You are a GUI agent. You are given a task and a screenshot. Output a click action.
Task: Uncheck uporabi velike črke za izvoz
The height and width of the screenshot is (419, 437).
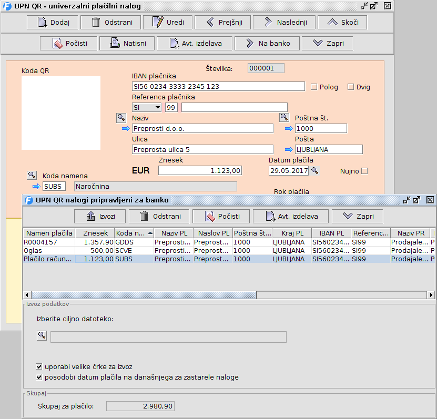(x=39, y=367)
